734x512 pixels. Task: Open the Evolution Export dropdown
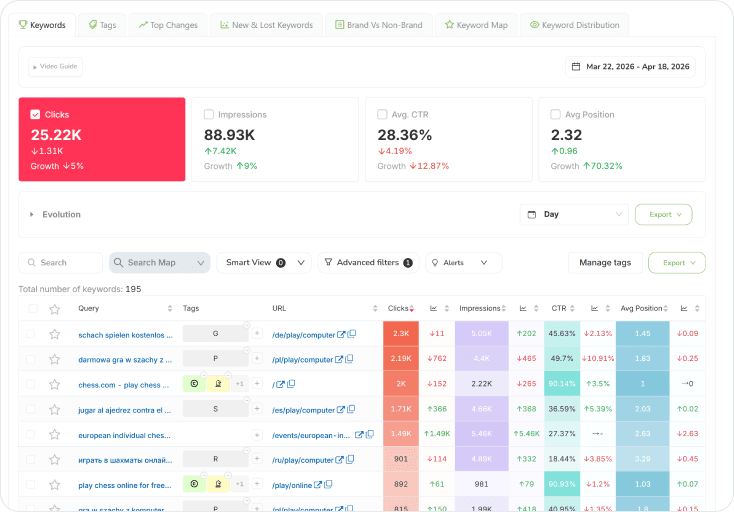664,214
